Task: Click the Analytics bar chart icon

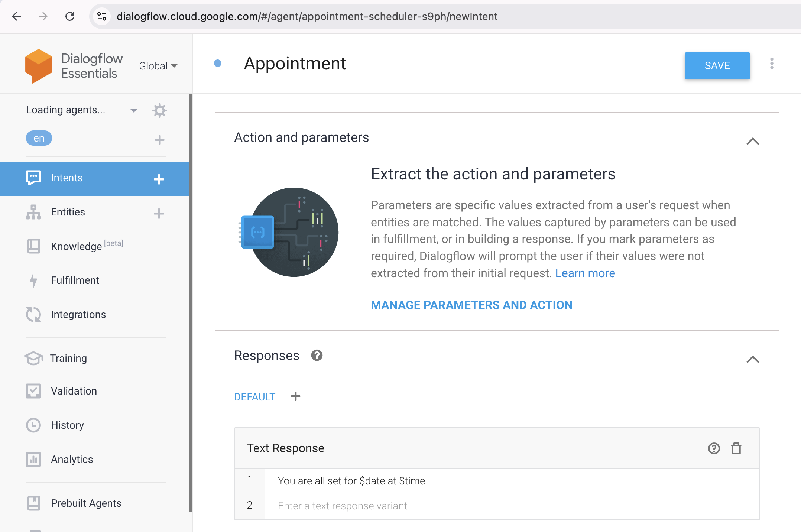Action: coord(33,459)
